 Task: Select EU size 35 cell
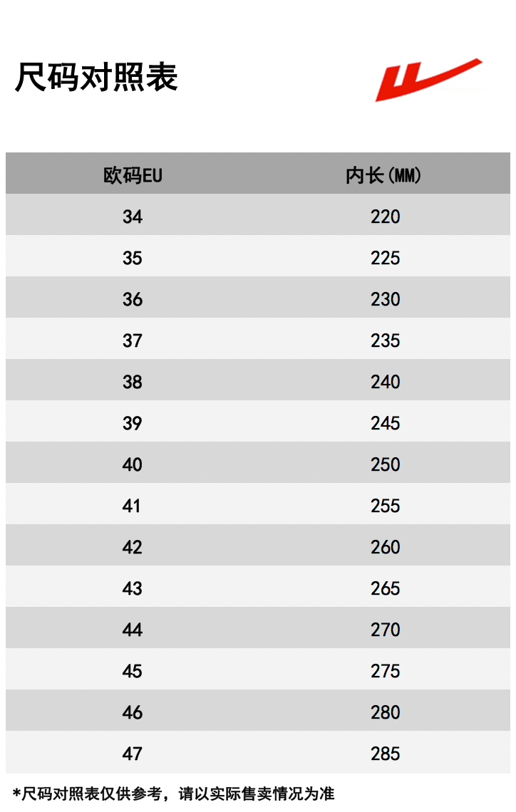[x=133, y=258]
